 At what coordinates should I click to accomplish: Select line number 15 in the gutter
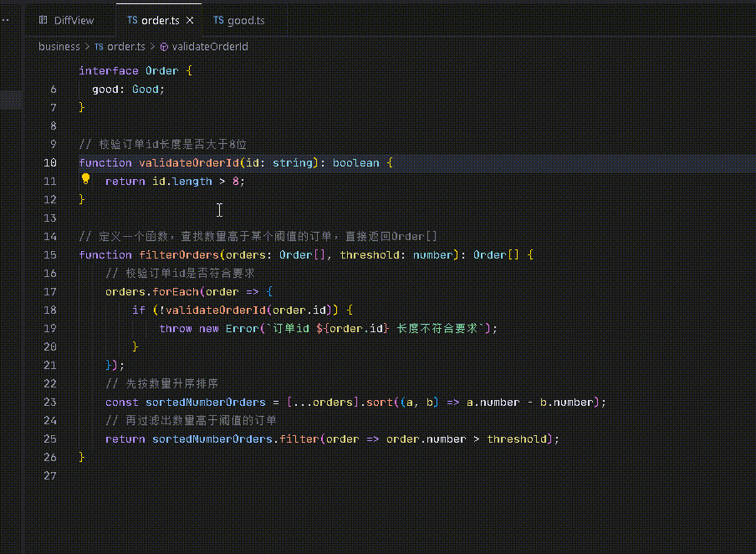[52, 255]
